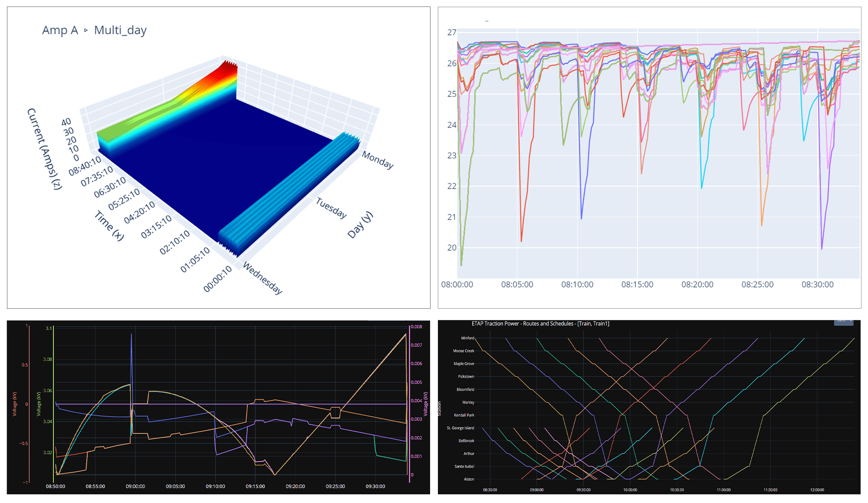Click the Amp A breadcrumb link

coord(60,30)
